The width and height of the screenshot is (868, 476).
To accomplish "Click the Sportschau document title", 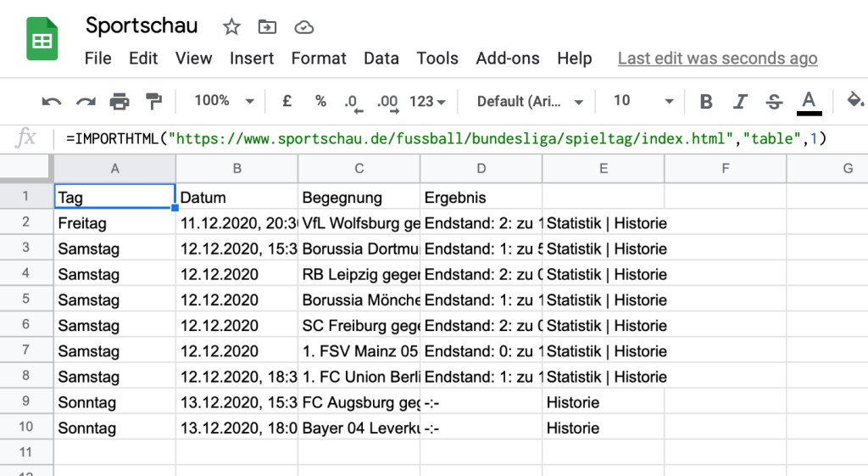I will pyautogui.click(x=142, y=25).
